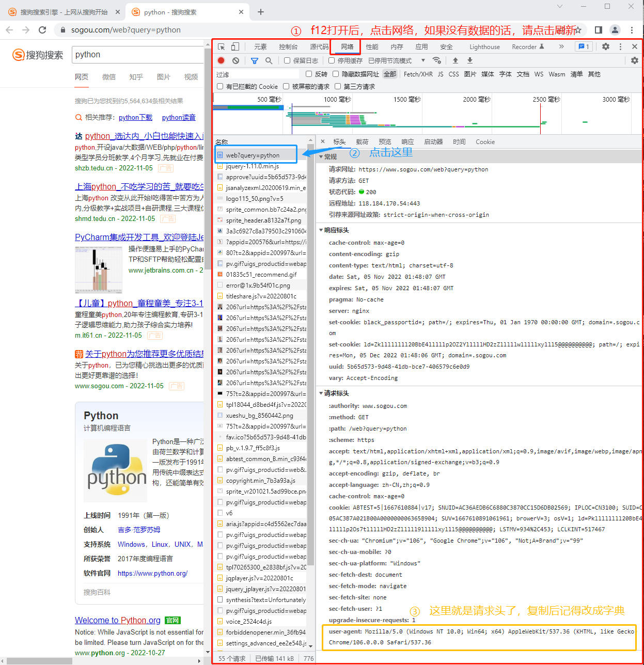644x665 pixels.
Task: Filter requests by Fetch/XHR
Action: click(x=418, y=74)
